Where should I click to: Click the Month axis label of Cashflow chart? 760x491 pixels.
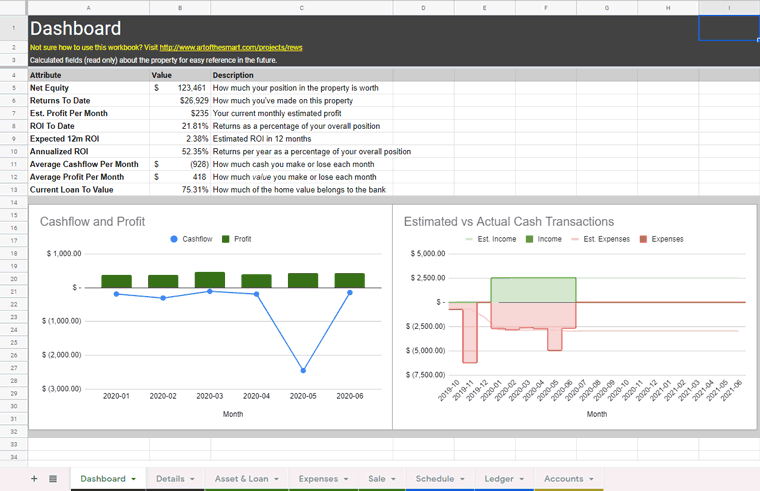coord(233,414)
